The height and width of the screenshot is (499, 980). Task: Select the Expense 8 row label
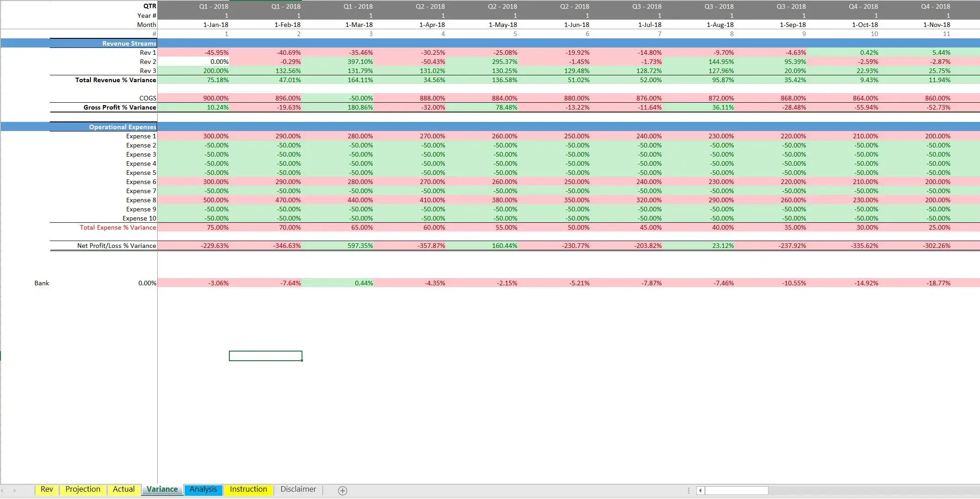click(x=141, y=200)
